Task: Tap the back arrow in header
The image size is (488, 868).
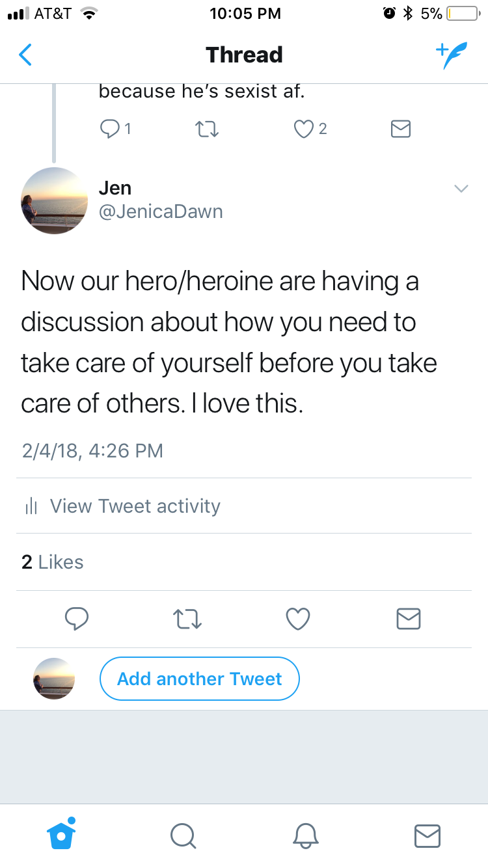Action: [x=25, y=55]
